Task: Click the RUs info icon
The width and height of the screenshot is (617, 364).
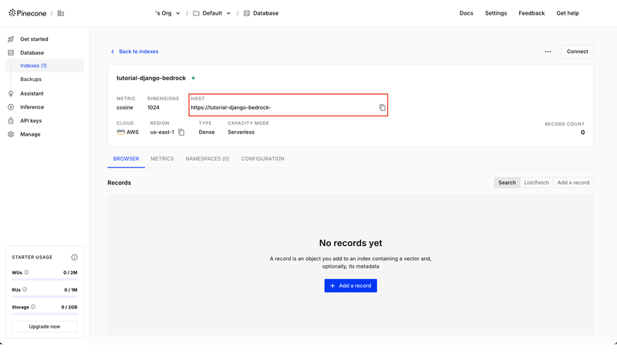Action: pyautogui.click(x=25, y=290)
